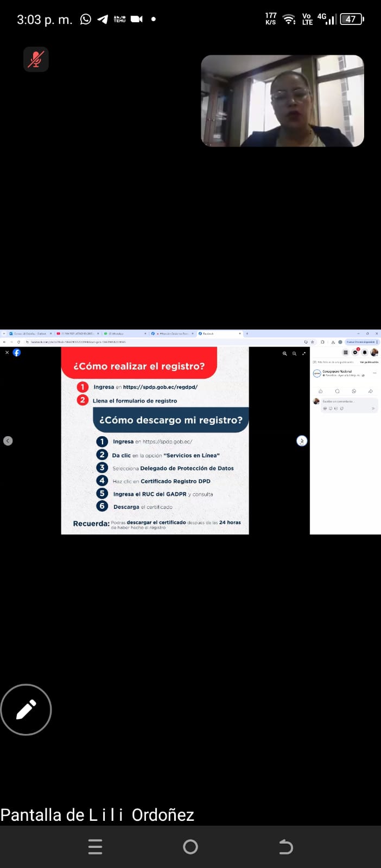Open the Facebook notifications bell

click(x=365, y=353)
